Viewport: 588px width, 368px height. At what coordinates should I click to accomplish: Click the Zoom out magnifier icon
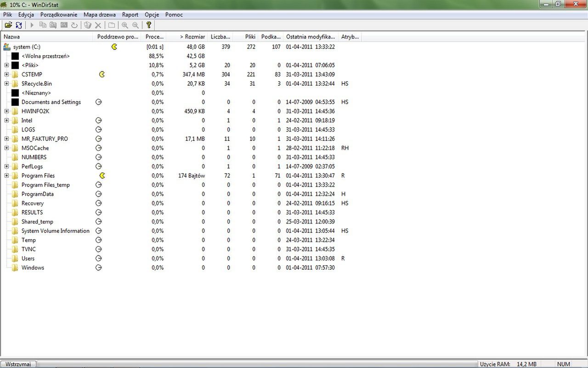click(136, 25)
